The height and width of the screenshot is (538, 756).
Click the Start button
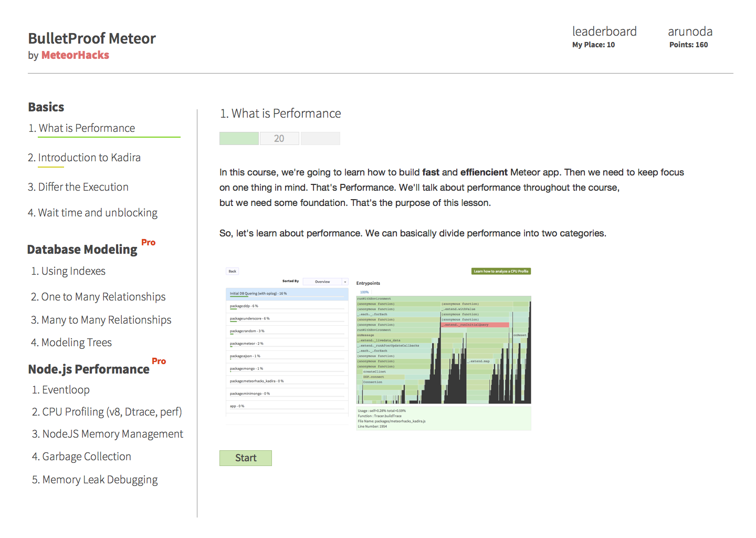pyautogui.click(x=246, y=458)
